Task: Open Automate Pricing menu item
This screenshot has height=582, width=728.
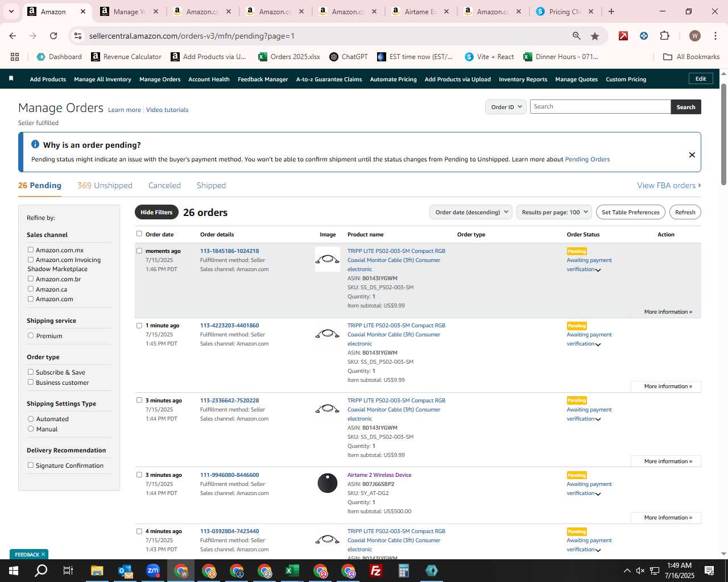Action: click(x=393, y=79)
